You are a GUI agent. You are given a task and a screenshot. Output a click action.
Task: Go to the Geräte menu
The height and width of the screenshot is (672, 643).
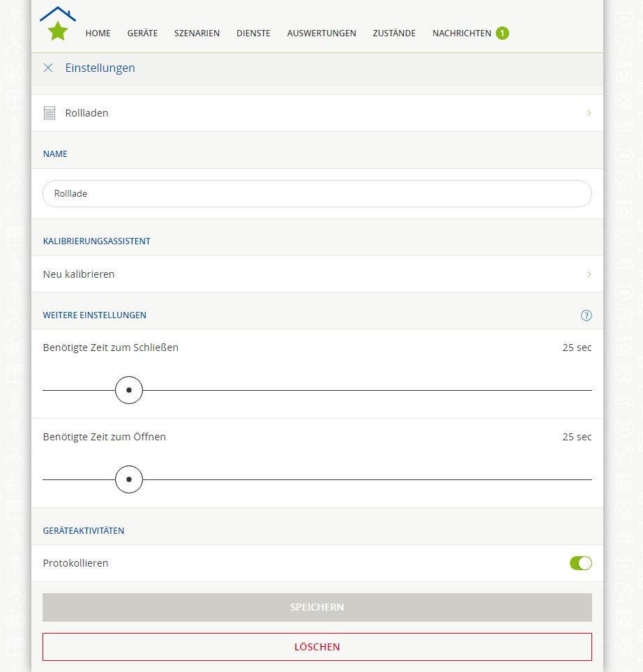[142, 33]
